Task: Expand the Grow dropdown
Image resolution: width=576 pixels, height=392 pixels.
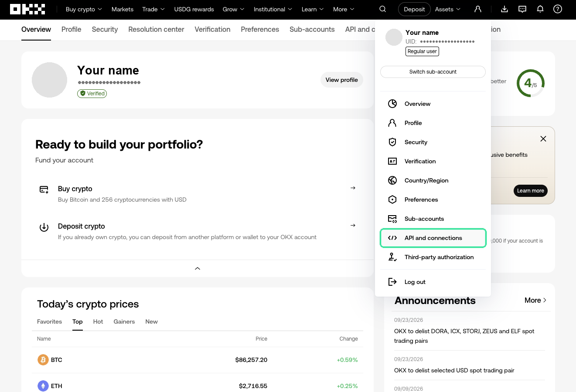Action: 234,9
